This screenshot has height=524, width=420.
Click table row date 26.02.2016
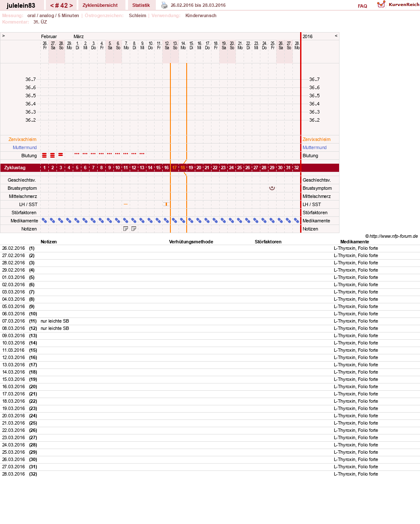pyautogui.click(x=13, y=248)
